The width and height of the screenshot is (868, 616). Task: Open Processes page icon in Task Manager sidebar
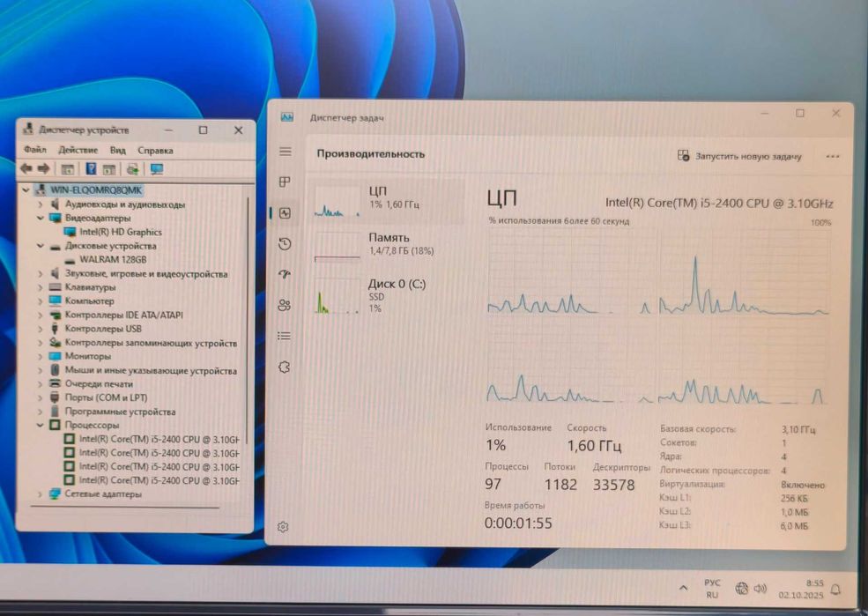[x=286, y=182]
